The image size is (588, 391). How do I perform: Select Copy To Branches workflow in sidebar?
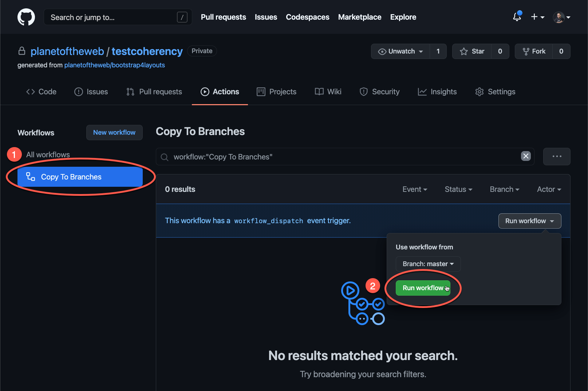[80, 177]
